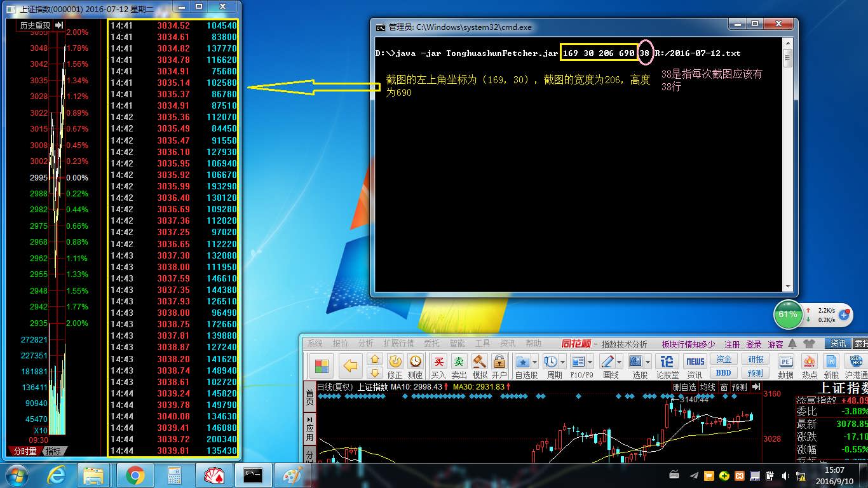The image size is (868, 488).
Task: Expand the 选股 stock picker dropdown arrow
Action: (648, 362)
